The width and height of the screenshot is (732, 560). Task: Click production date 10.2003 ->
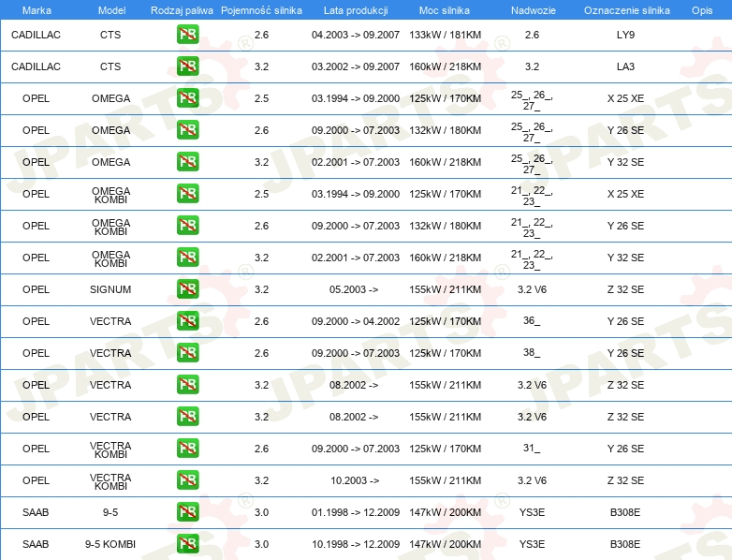[x=355, y=480]
